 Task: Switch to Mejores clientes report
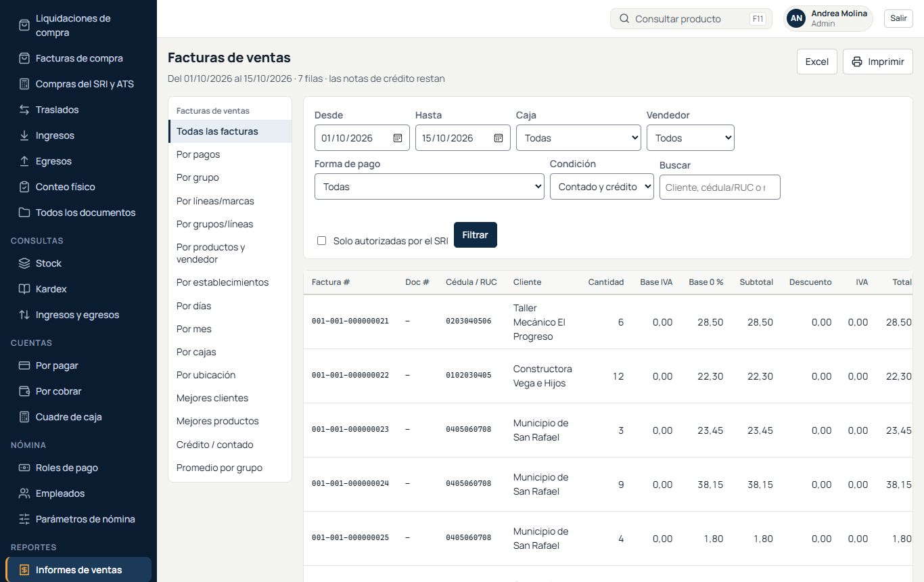(230, 398)
